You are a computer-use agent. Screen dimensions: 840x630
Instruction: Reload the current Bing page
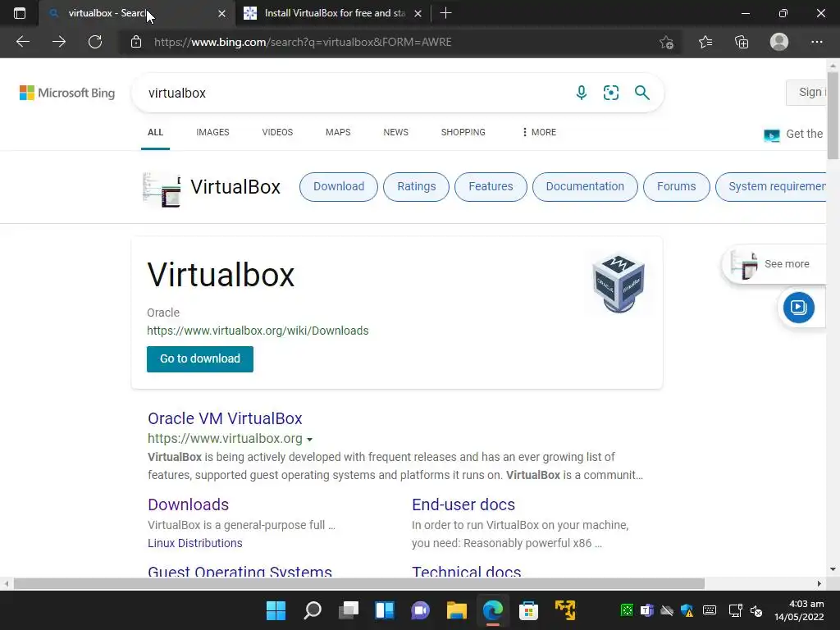(x=95, y=42)
